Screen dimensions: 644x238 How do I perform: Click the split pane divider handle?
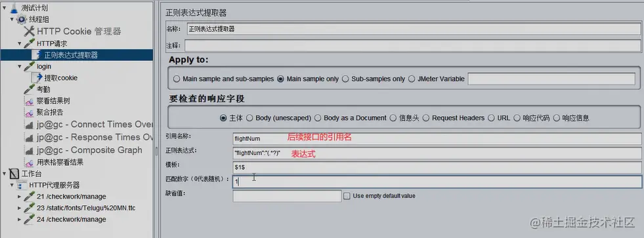[x=156, y=151]
